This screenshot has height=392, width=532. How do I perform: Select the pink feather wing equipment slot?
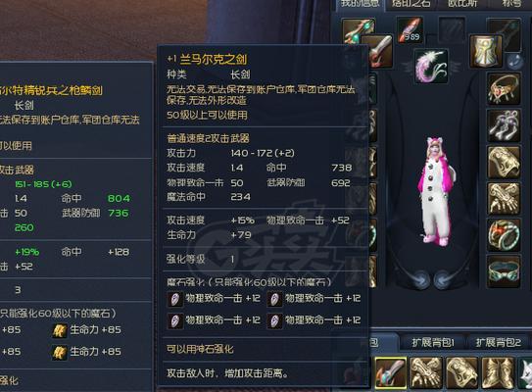coord(431,66)
